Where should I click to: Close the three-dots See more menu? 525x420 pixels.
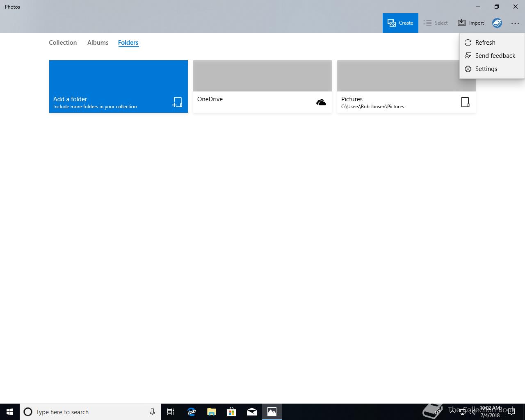pos(515,23)
